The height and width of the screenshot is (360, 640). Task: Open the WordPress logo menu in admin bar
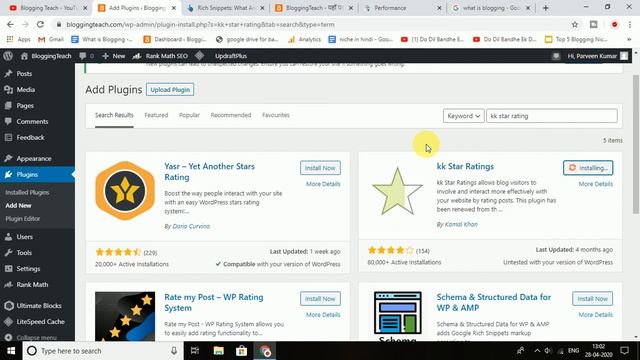[x=8, y=56]
